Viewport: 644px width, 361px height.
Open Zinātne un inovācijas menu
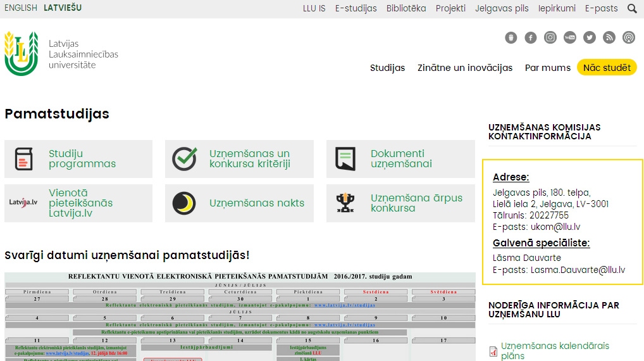coord(465,68)
